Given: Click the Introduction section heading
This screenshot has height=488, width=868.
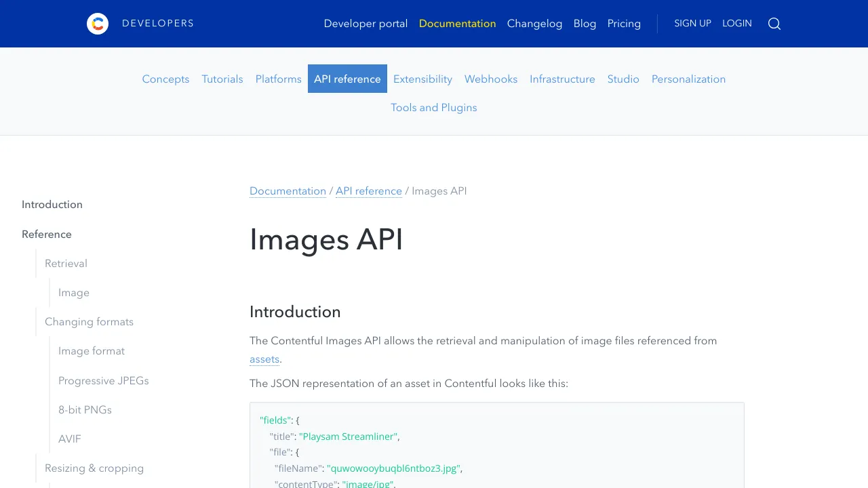Looking at the screenshot, I should pyautogui.click(x=295, y=312).
